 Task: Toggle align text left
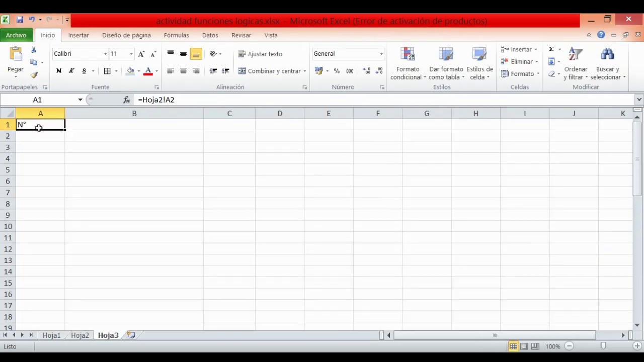pyautogui.click(x=171, y=71)
